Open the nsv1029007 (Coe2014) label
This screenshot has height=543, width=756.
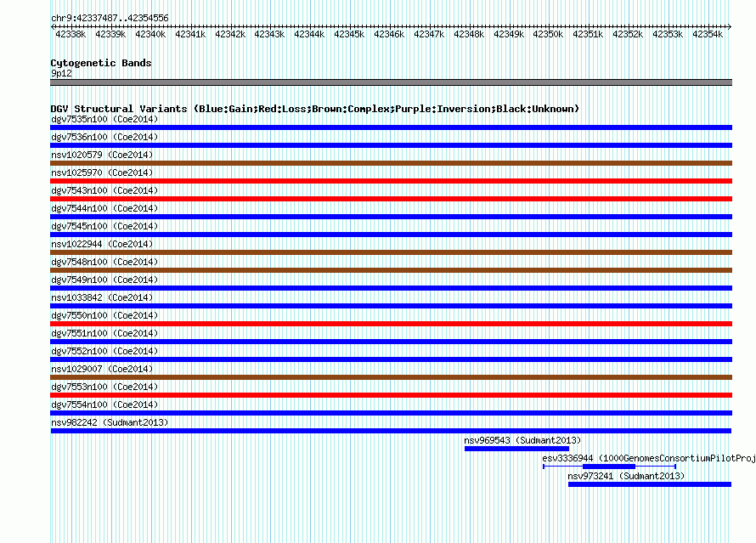(102, 369)
